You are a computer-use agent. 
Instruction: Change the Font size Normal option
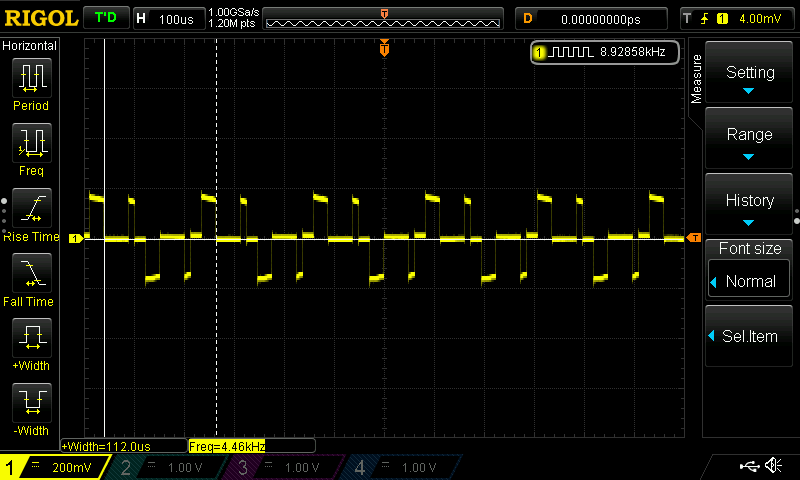pyautogui.click(x=748, y=281)
